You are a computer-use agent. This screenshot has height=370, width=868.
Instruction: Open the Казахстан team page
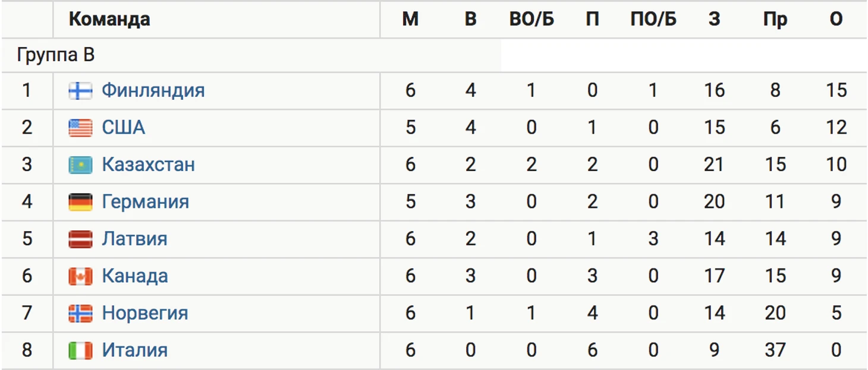148,165
